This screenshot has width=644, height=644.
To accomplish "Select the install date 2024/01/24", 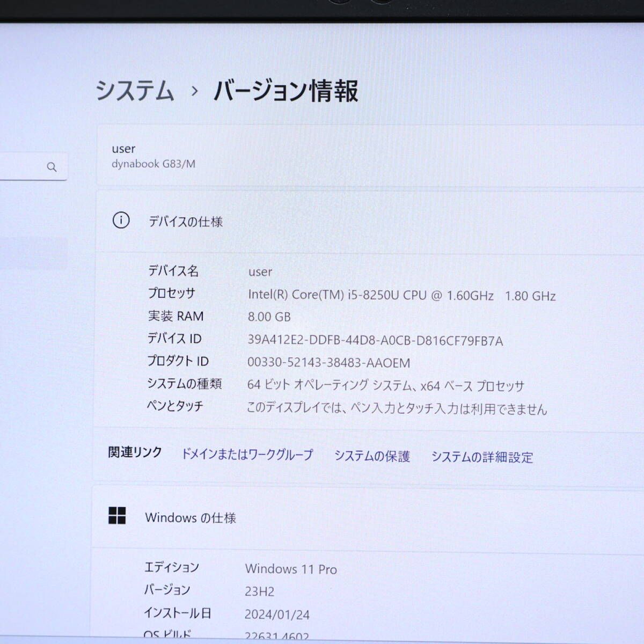I will click(x=277, y=614).
